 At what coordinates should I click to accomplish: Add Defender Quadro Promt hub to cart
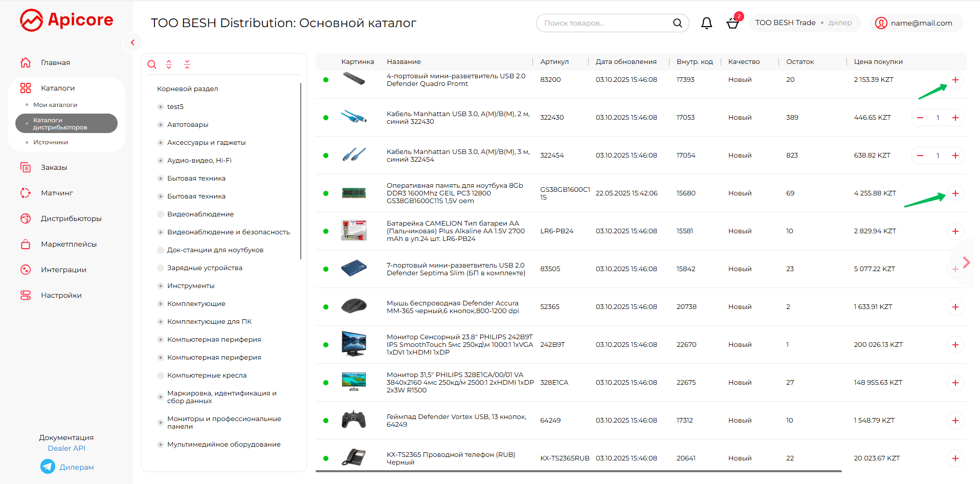point(955,80)
